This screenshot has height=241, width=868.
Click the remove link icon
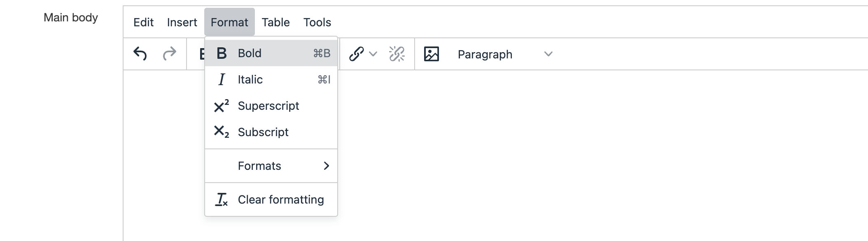[x=397, y=54]
